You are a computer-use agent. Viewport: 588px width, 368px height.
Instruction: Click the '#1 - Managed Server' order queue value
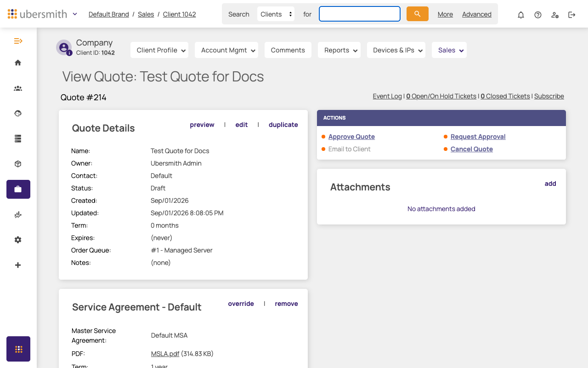click(x=181, y=250)
